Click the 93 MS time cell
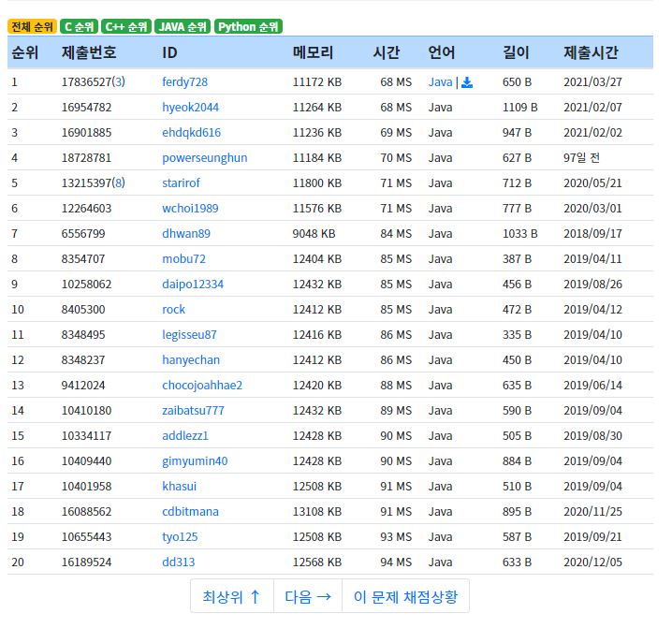This screenshot has width=672, height=628. coord(396,537)
